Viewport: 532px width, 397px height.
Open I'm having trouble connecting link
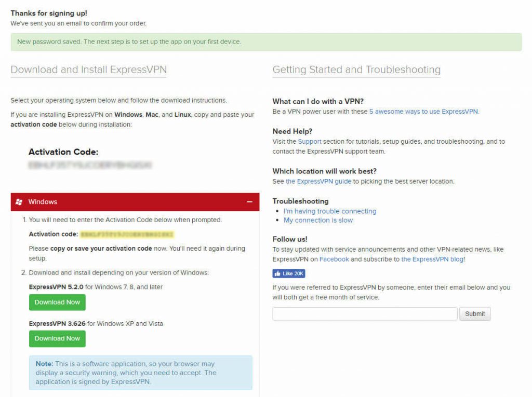coord(330,211)
